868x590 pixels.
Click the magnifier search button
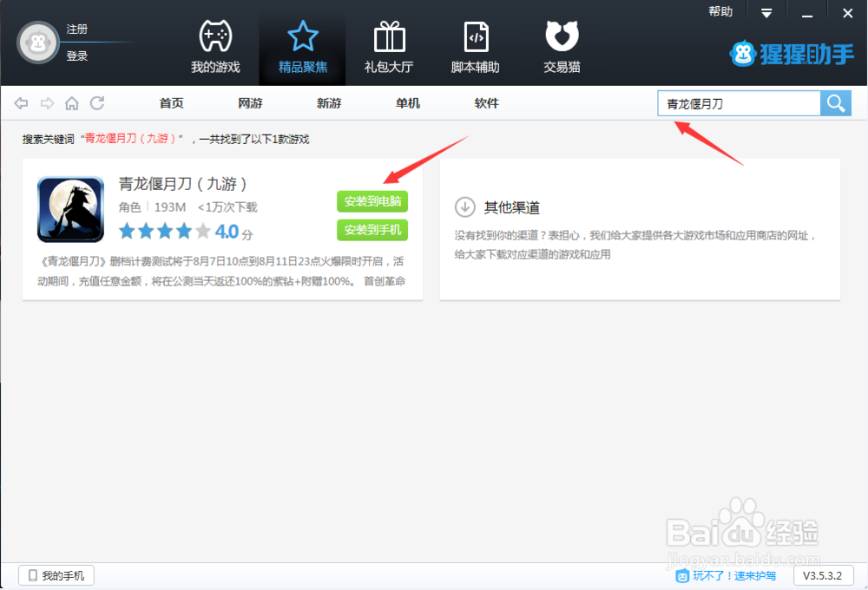(835, 103)
